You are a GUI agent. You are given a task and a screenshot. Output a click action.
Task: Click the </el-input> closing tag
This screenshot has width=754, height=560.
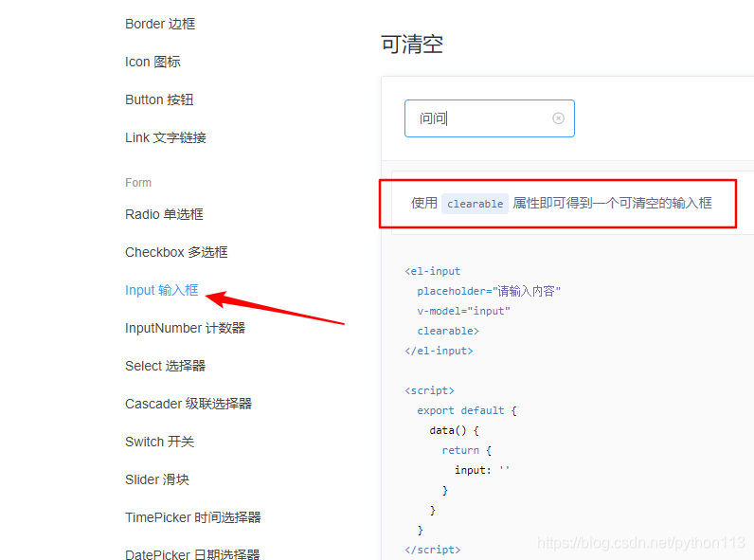point(439,351)
